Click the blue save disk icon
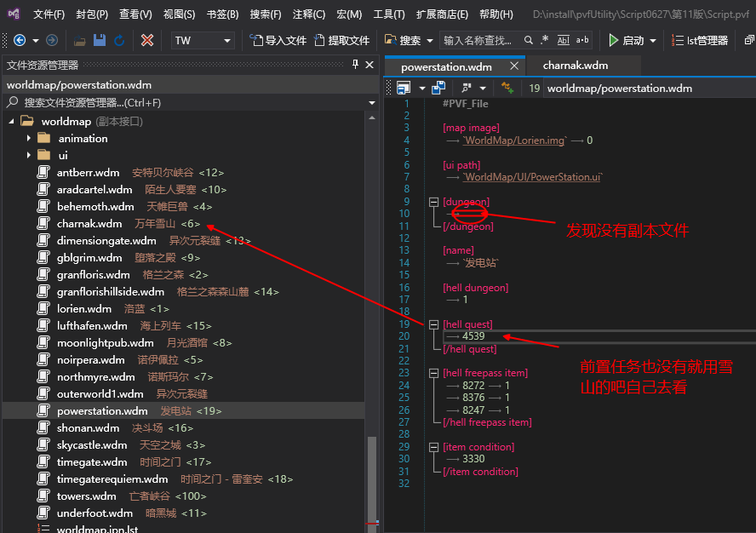 [100, 40]
